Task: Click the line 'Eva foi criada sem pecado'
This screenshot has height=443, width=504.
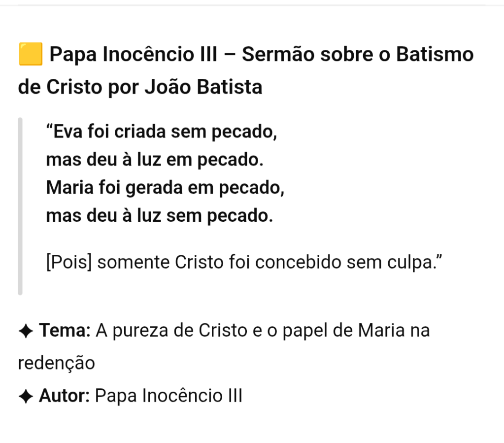Action: [x=162, y=132]
